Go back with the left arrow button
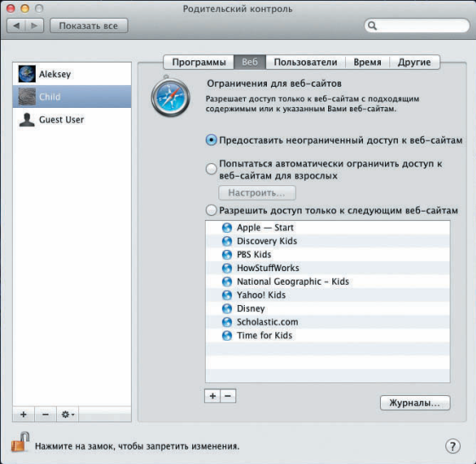476x464 pixels. pyautogui.click(x=16, y=25)
